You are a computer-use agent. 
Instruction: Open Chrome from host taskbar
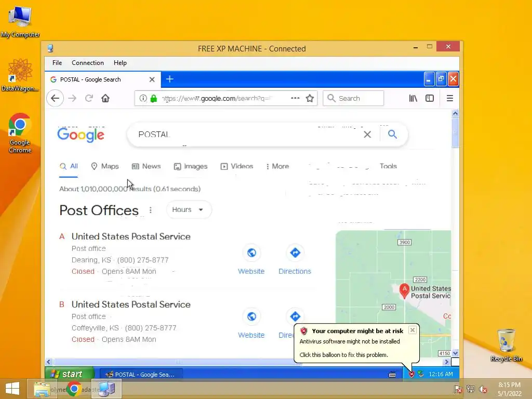[x=74, y=389]
